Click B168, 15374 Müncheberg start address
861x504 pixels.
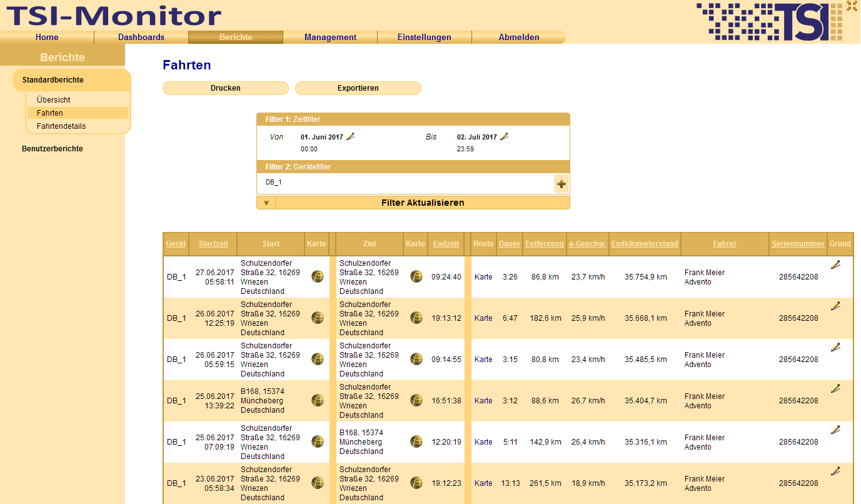click(263, 401)
